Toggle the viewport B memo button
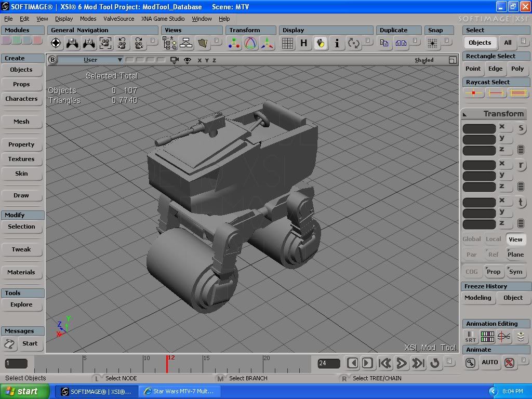 [x=52, y=60]
